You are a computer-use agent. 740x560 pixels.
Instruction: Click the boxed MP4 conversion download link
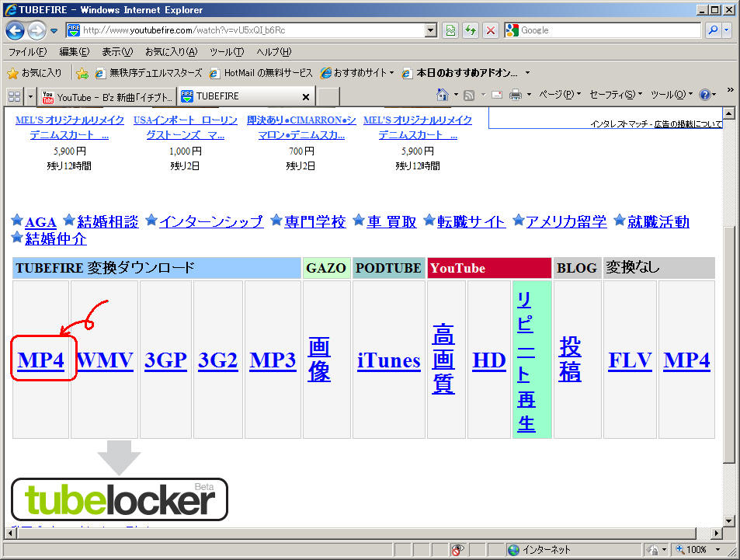(41, 360)
